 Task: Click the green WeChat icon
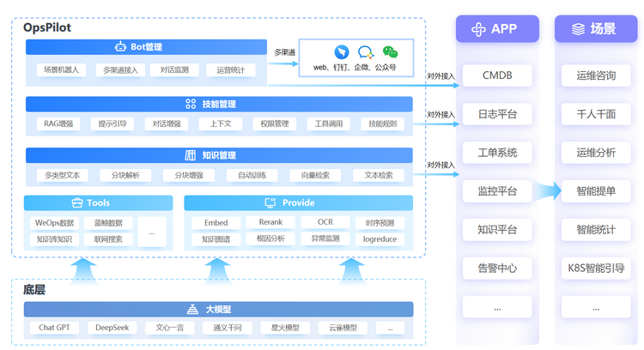click(390, 51)
